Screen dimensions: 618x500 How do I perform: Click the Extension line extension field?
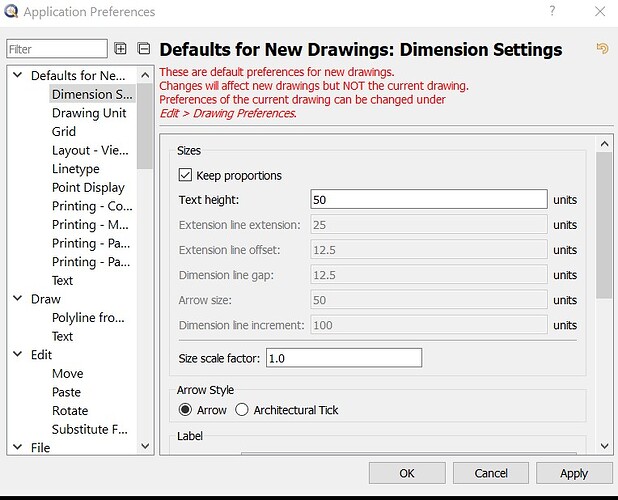429,225
